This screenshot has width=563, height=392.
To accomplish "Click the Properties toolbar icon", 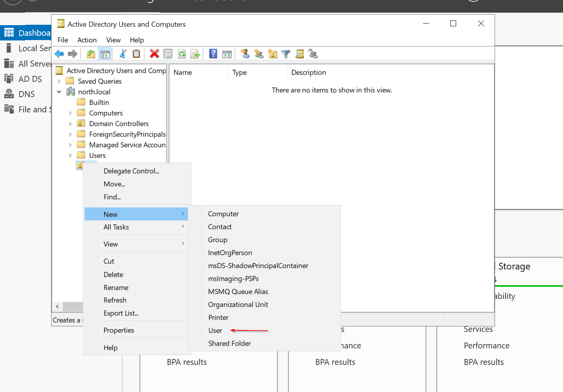I will [168, 54].
